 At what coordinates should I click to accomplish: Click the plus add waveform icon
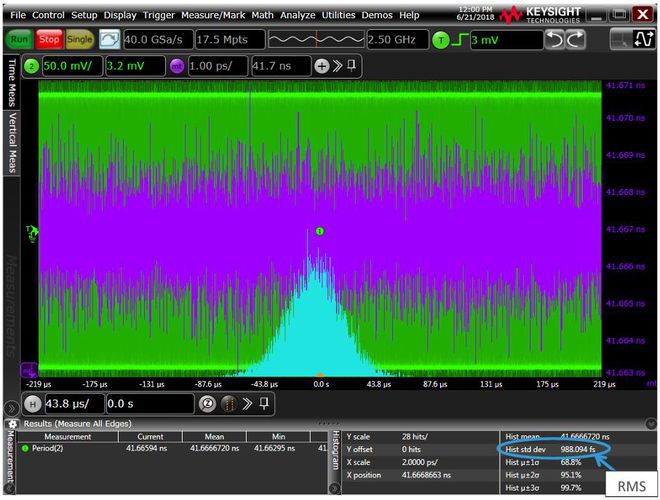tap(322, 66)
